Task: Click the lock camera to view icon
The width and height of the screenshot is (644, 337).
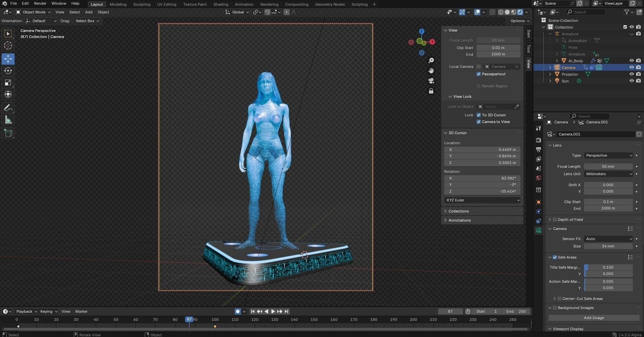Action: point(431,91)
